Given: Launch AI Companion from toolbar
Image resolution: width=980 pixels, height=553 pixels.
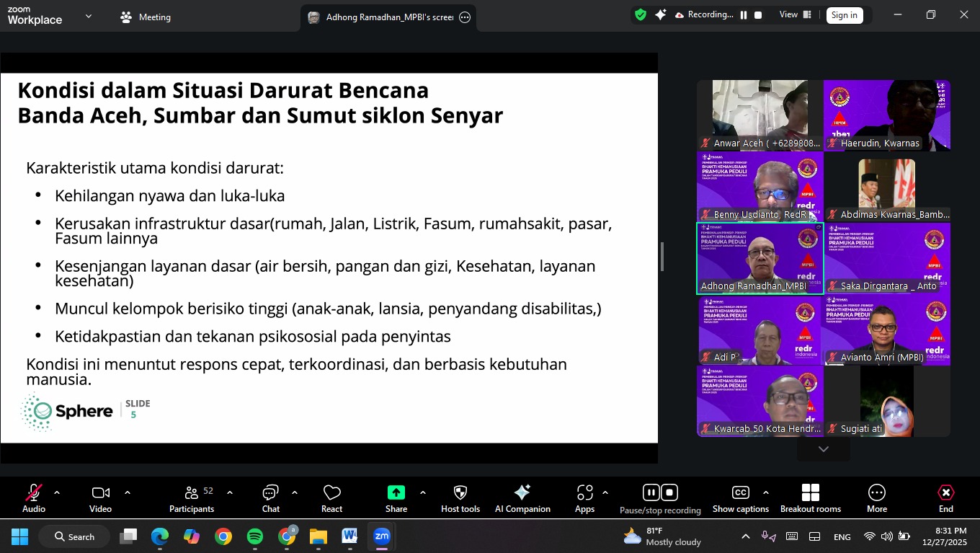Looking at the screenshot, I should tap(522, 498).
